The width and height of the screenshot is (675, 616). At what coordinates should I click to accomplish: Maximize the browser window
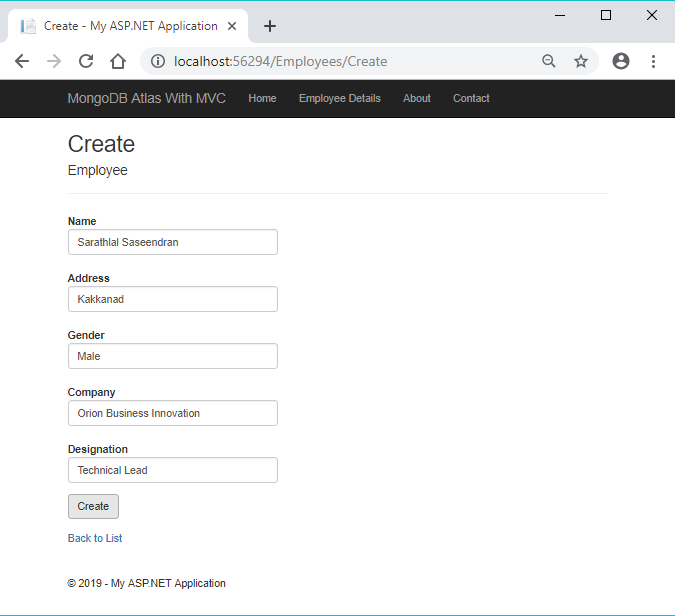pyautogui.click(x=606, y=15)
